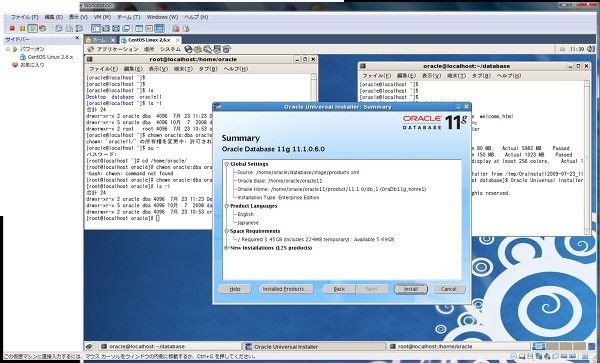Screen dimensions: 600x363
Task: Switch to the CentOS Linux 2.6.x tab
Action: (150, 40)
